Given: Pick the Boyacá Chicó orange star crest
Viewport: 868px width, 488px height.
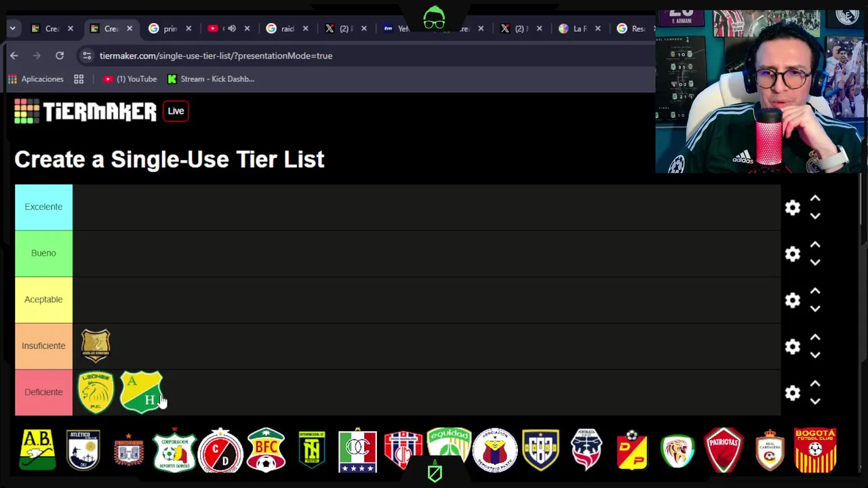Looking at the screenshot, I should (129, 449).
